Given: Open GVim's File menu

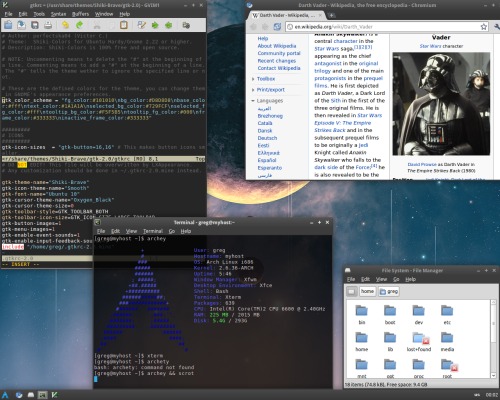Looking at the screenshot, I should click(x=8, y=14).
